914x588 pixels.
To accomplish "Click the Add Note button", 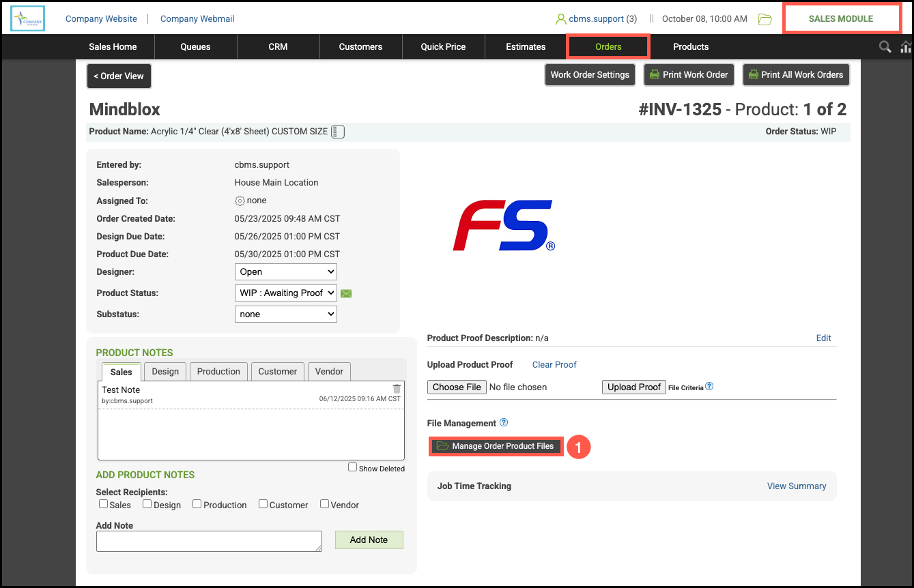I will tap(369, 540).
